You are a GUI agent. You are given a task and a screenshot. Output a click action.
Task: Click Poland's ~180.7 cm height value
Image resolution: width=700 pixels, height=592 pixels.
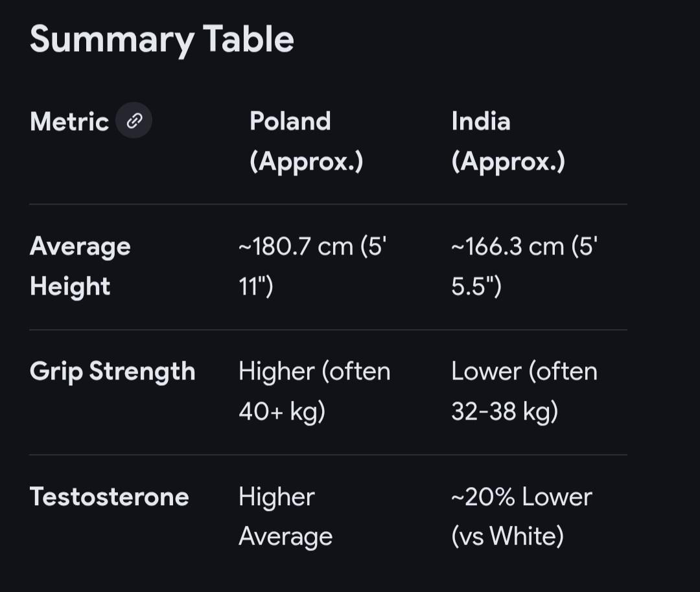coord(312,247)
